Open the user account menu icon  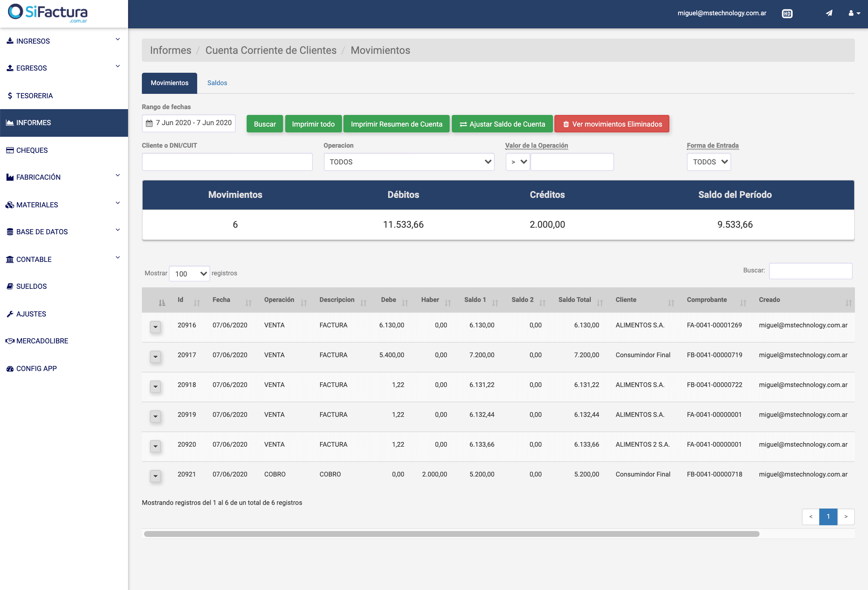coord(854,13)
